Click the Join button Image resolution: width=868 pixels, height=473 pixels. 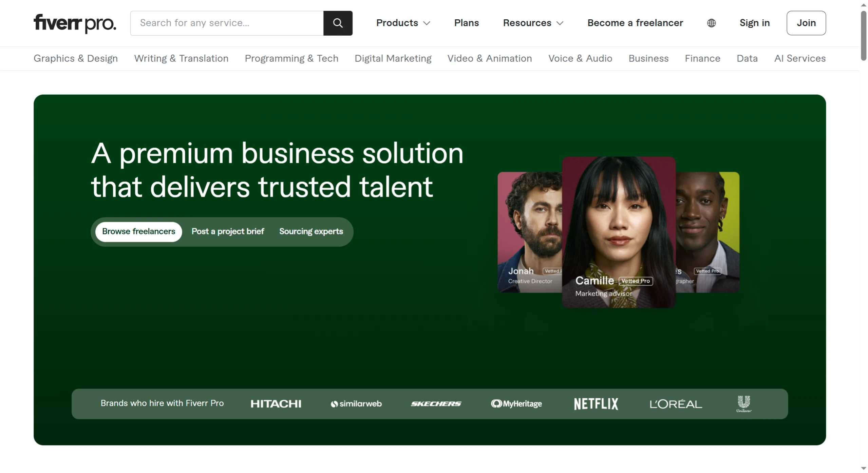[806, 23]
